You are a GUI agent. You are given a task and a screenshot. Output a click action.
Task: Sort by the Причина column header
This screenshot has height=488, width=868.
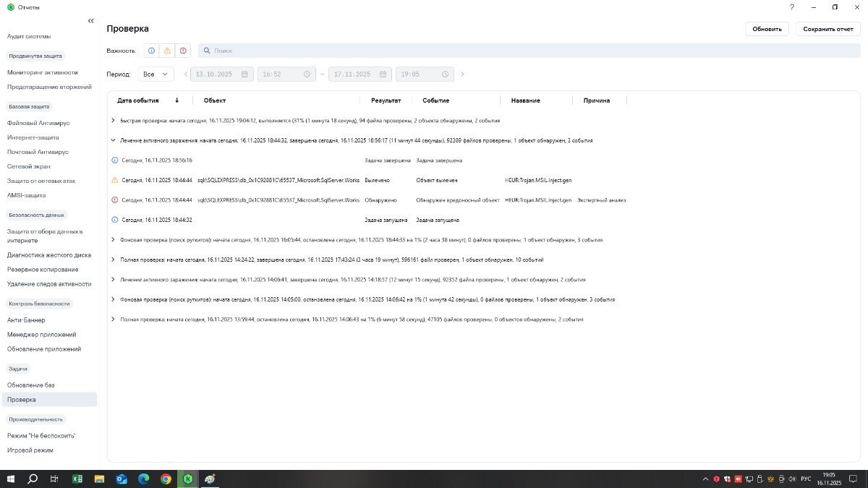(597, 100)
